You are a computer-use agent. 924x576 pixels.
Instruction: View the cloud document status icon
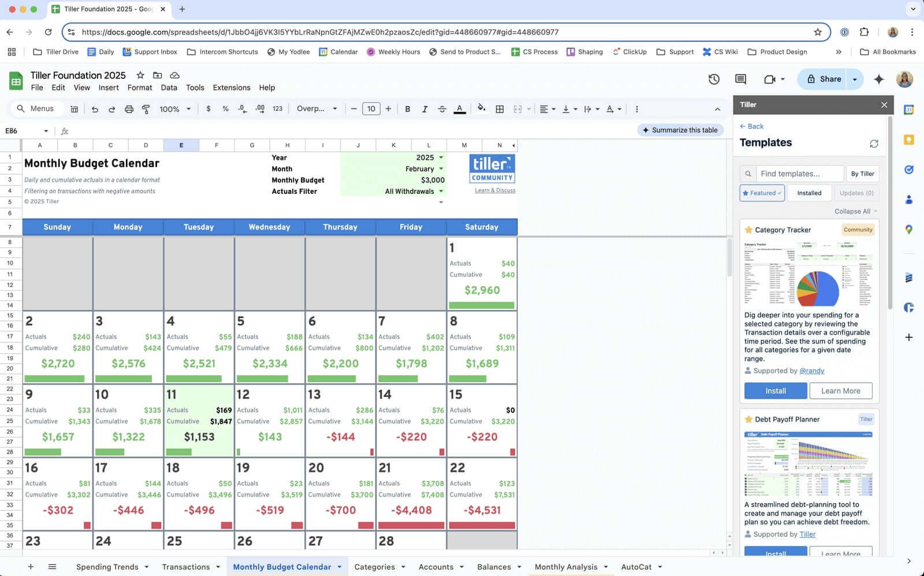point(174,75)
